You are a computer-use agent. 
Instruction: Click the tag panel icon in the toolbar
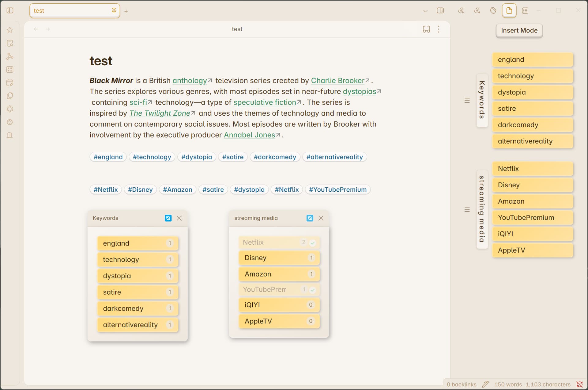coord(493,10)
